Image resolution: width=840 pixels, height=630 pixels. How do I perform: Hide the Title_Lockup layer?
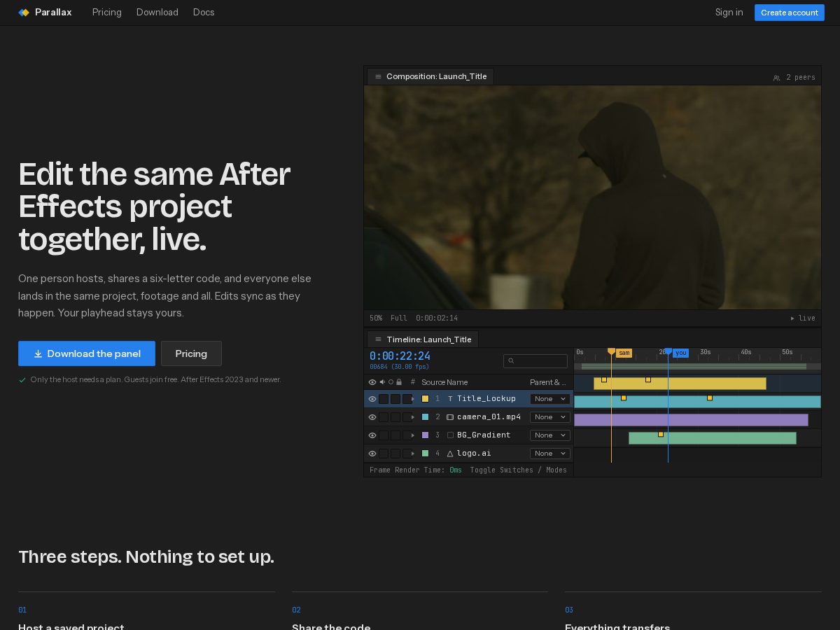pyautogui.click(x=372, y=399)
